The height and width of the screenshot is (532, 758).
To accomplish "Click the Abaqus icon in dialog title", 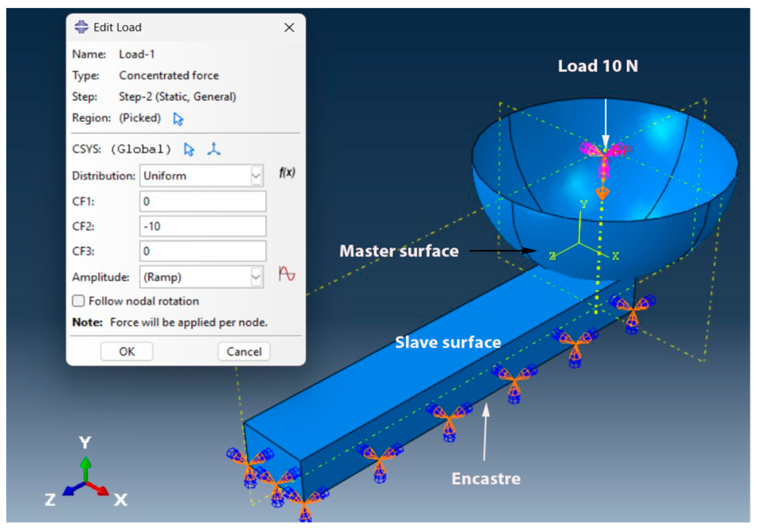I will 81,27.
